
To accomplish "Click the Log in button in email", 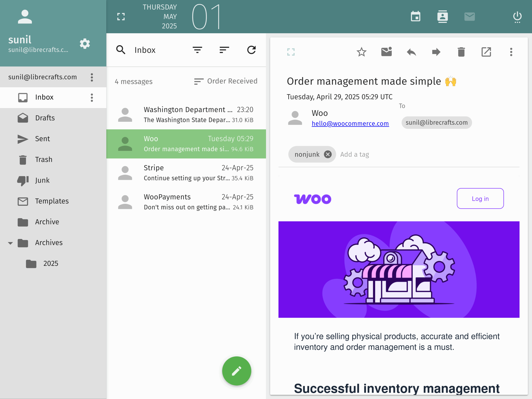I will point(480,198).
